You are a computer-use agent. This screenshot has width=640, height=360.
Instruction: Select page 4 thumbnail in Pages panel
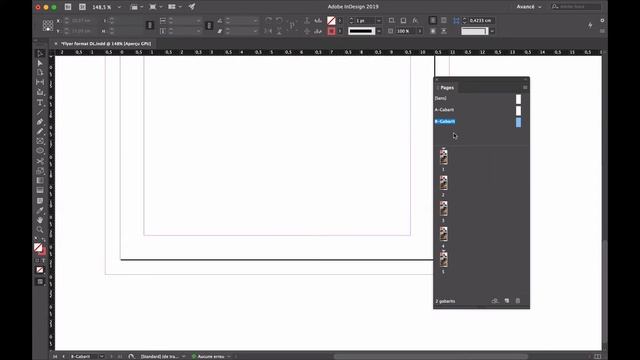(x=444, y=234)
